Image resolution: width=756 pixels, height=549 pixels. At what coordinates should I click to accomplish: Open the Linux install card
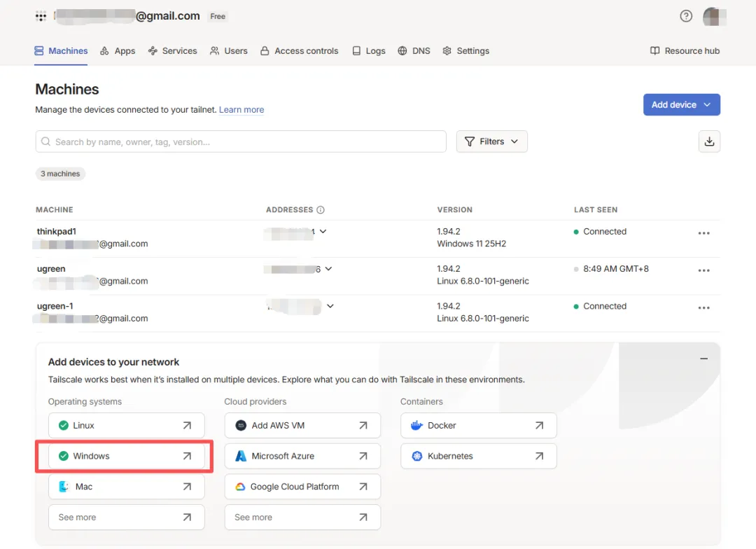click(126, 426)
